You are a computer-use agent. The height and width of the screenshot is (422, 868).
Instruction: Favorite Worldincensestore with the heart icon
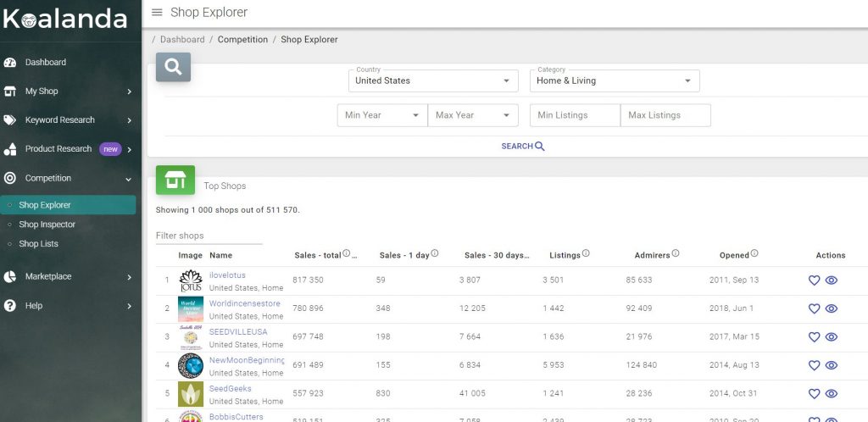click(815, 308)
